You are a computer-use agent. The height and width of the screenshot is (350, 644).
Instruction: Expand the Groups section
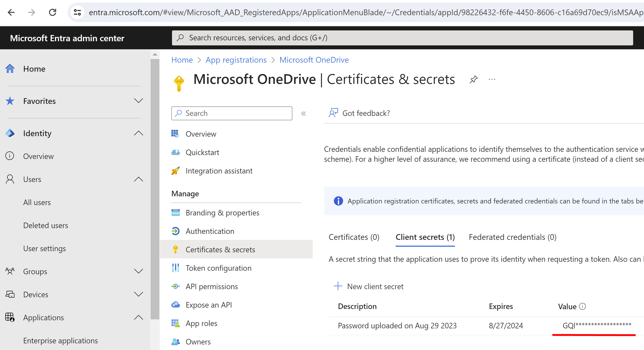(138, 271)
